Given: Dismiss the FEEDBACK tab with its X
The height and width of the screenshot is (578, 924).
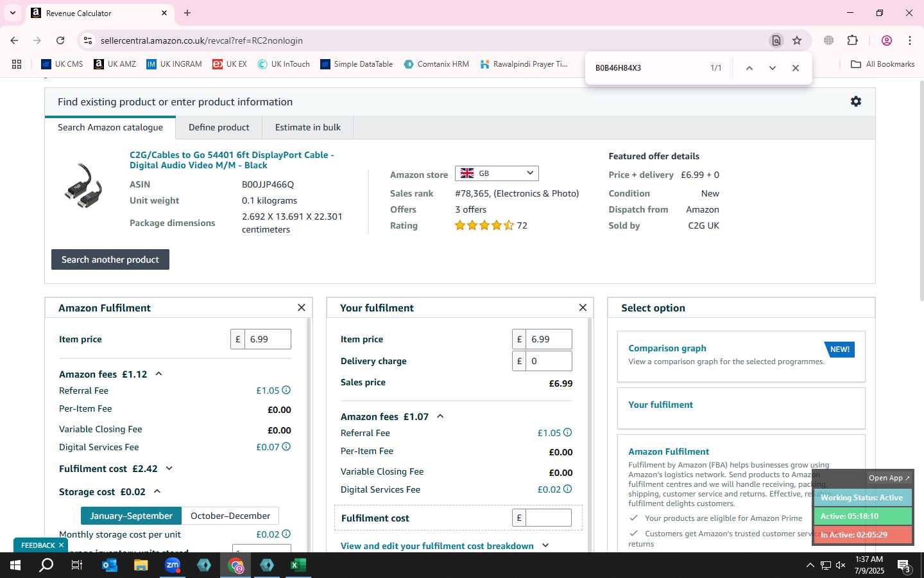Looking at the screenshot, I should pyautogui.click(x=62, y=545).
